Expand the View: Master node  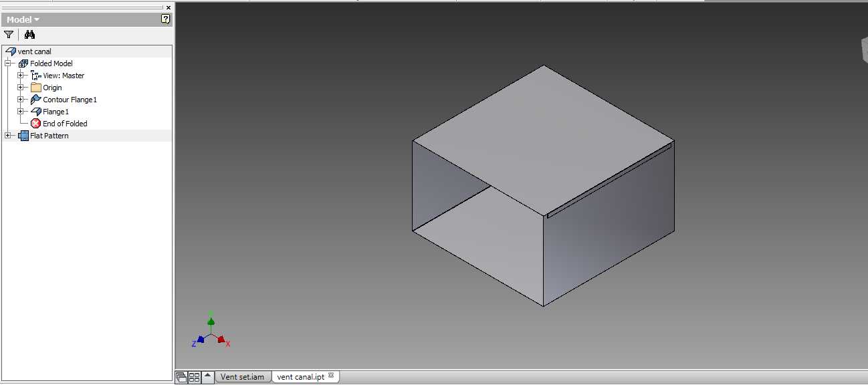pyautogui.click(x=21, y=76)
